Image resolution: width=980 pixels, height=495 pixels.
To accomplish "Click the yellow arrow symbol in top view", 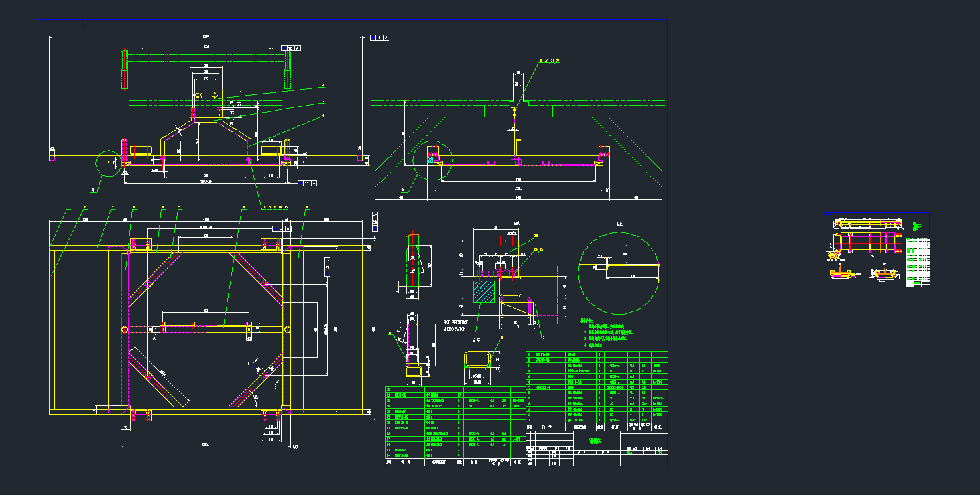I will pyautogui.click(x=214, y=96).
